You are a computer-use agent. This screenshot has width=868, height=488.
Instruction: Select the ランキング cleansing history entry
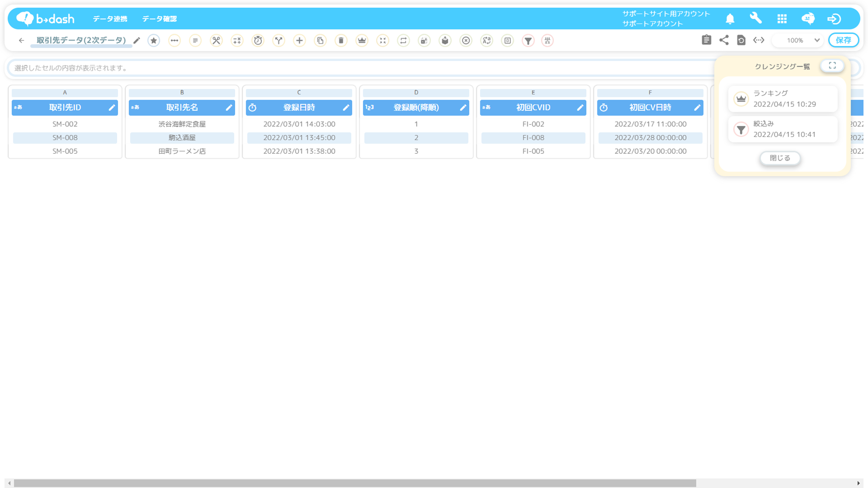tap(783, 99)
